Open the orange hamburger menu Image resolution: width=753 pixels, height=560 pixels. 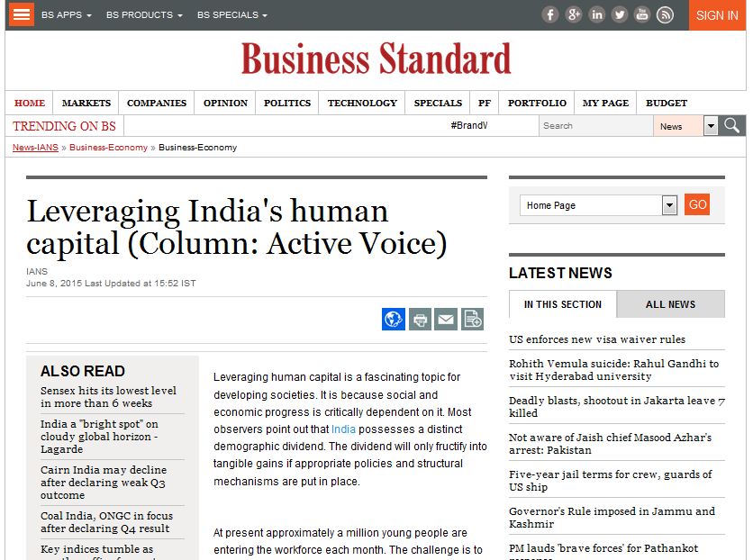(22, 14)
